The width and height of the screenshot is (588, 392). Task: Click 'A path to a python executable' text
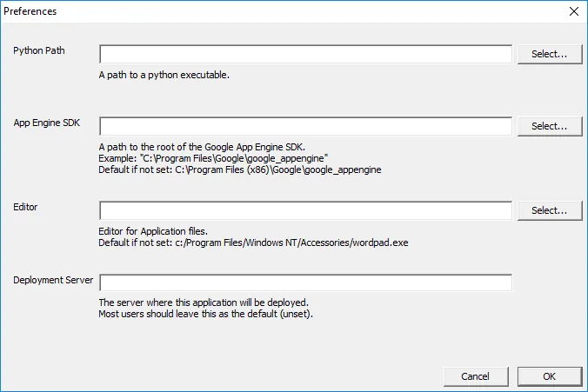coord(164,75)
